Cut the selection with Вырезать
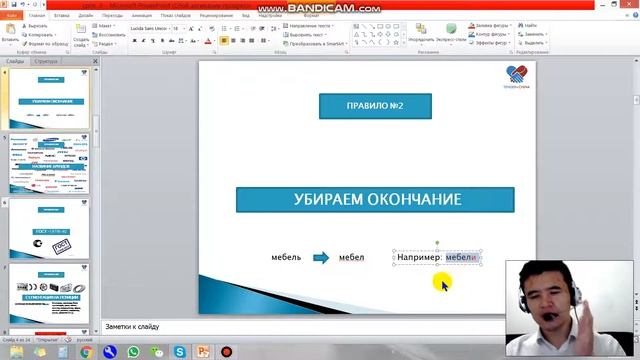This screenshot has width=640, height=360. 35,26
